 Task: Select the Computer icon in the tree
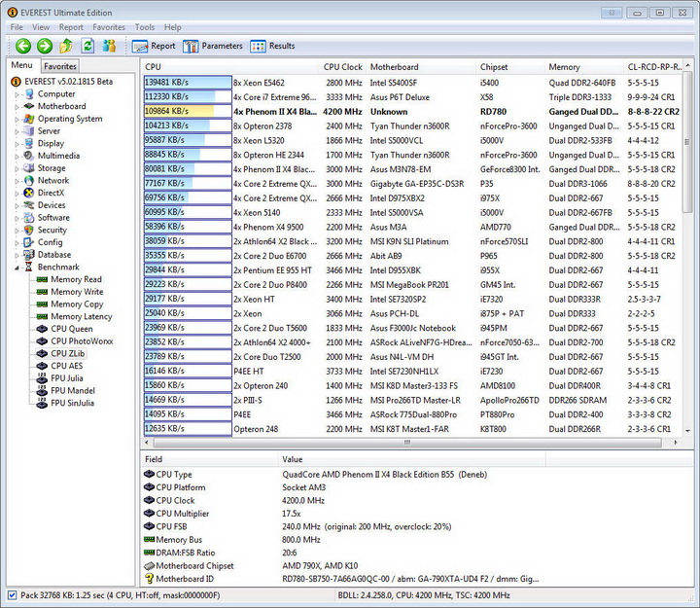[29, 93]
